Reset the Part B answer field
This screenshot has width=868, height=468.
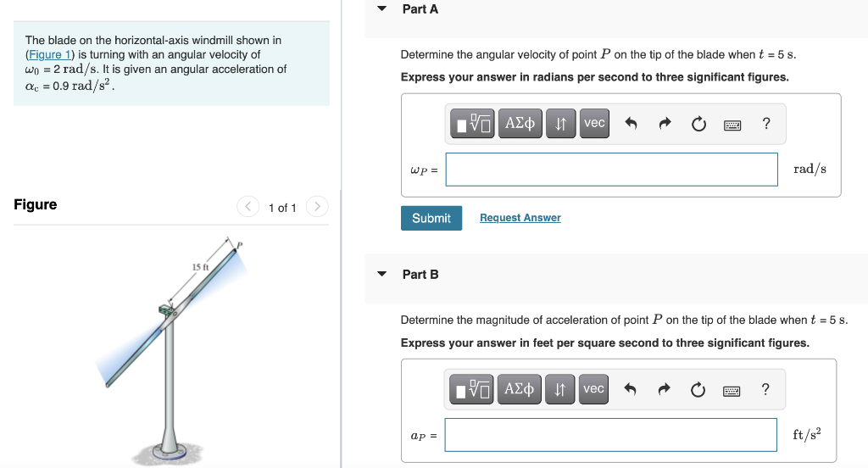click(698, 390)
